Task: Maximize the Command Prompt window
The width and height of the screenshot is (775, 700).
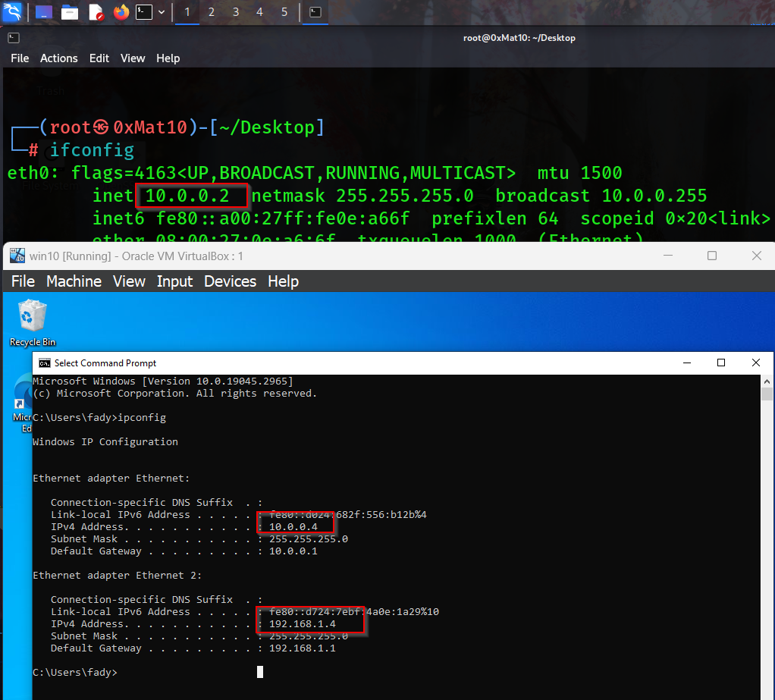Action: [x=721, y=363]
